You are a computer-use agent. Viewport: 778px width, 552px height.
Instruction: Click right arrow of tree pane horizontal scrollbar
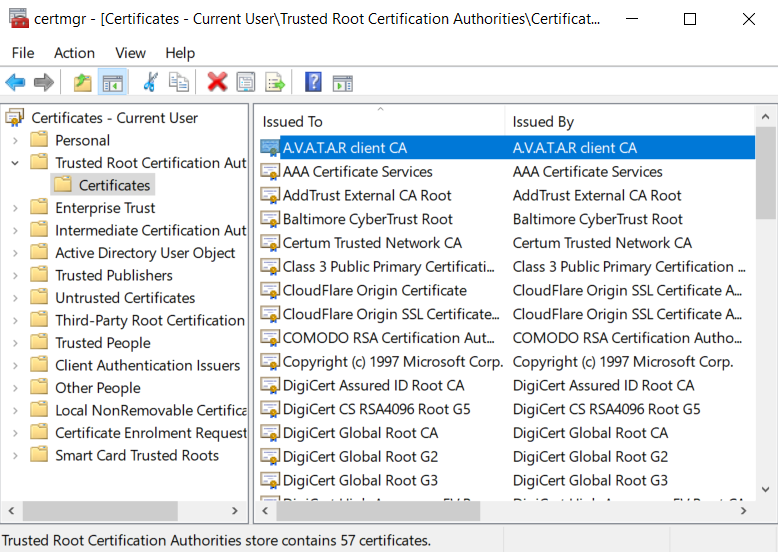tap(235, 510)
